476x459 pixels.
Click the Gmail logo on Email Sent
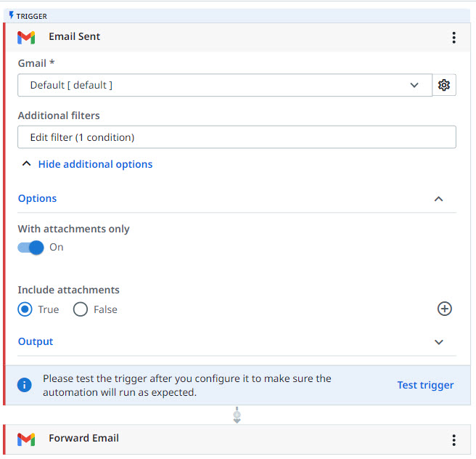pyautogui.click(x=26, y=38)
